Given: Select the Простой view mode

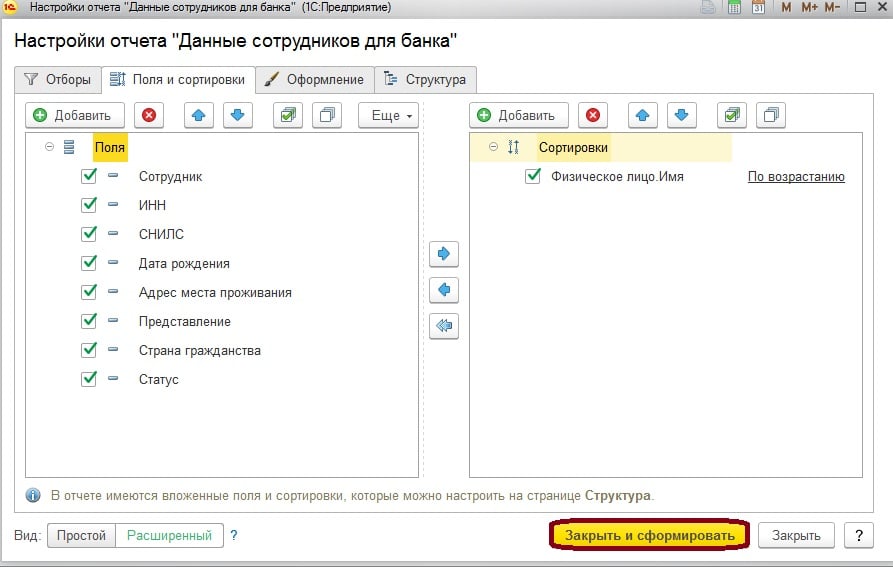Looking at the screenshot, I should [81, 535].
